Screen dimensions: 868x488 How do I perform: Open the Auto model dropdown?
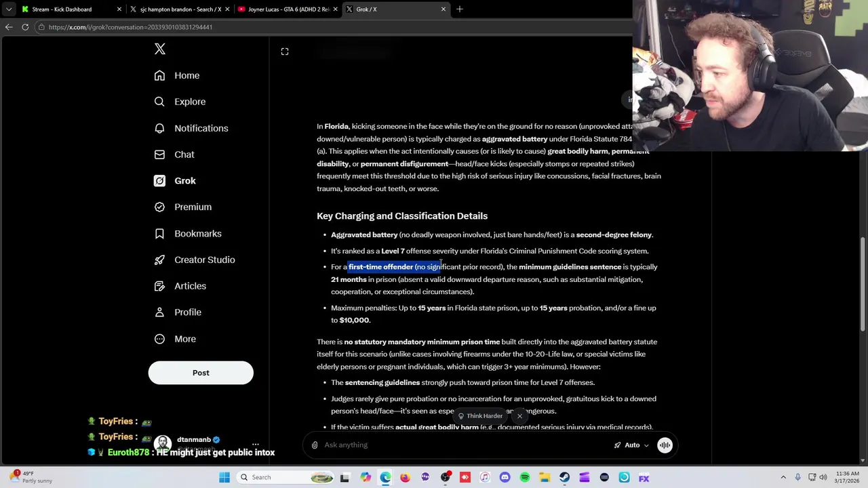[x=631, y=445]
